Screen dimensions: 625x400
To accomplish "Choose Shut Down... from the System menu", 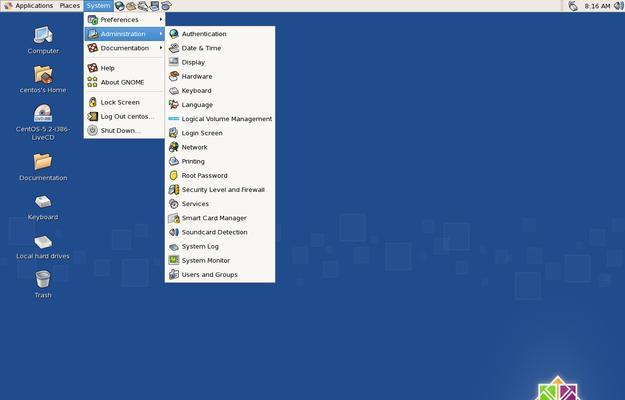I will click(125, 131).
